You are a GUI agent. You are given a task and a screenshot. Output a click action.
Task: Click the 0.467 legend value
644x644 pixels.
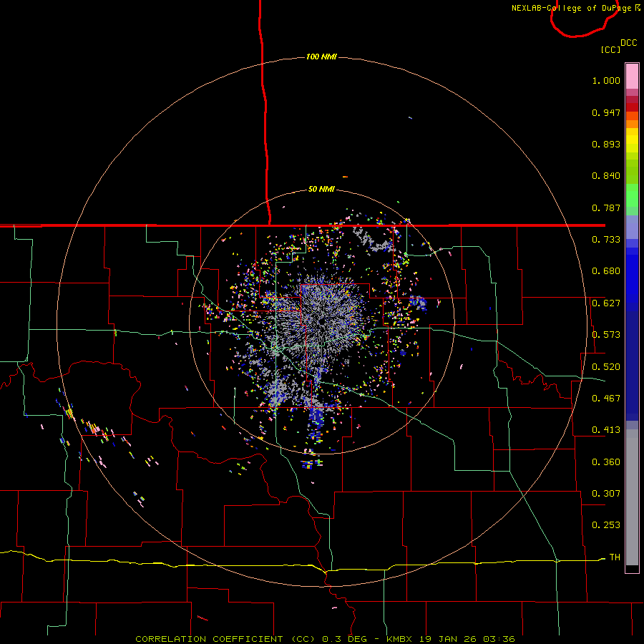606,399
